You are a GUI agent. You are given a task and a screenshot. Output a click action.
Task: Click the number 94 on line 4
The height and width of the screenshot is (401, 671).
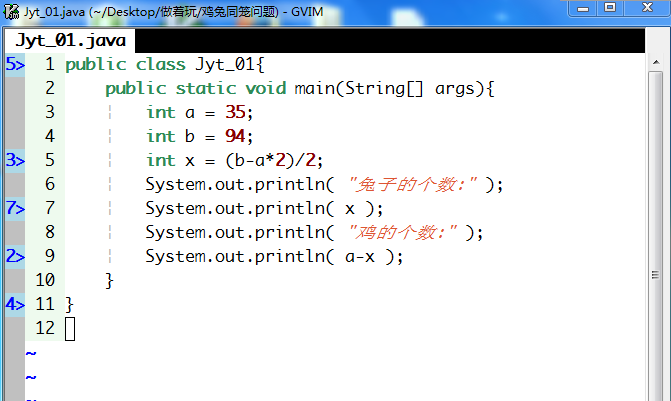click(x=235, y=137)
